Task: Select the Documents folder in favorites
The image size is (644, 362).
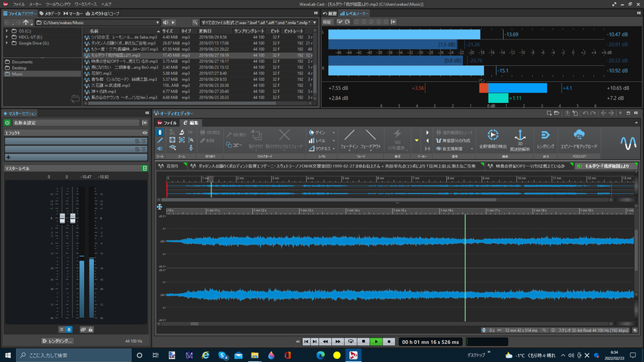Action: pos(42,61)
